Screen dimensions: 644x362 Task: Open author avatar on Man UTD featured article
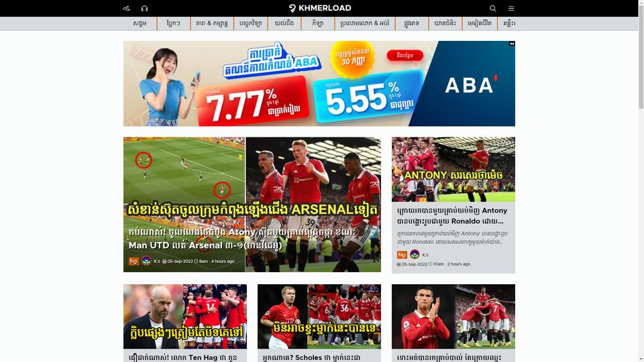pyautogui.click(x=146, y=261)
